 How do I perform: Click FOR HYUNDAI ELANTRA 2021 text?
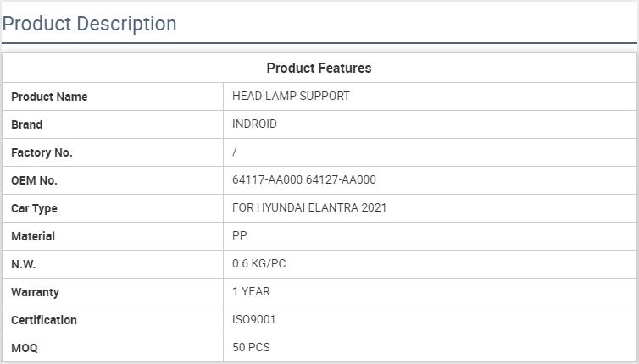[309, 207]
